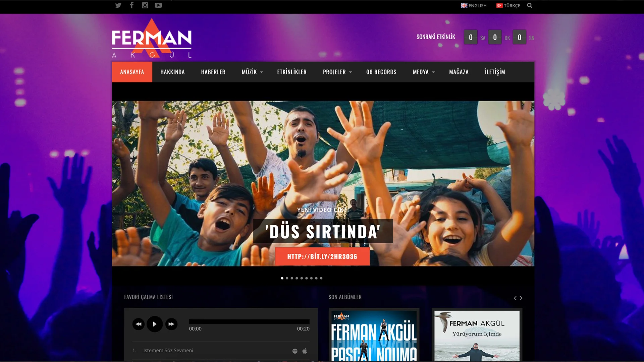
Task: Click the hours countdown box
Action: 471,37
